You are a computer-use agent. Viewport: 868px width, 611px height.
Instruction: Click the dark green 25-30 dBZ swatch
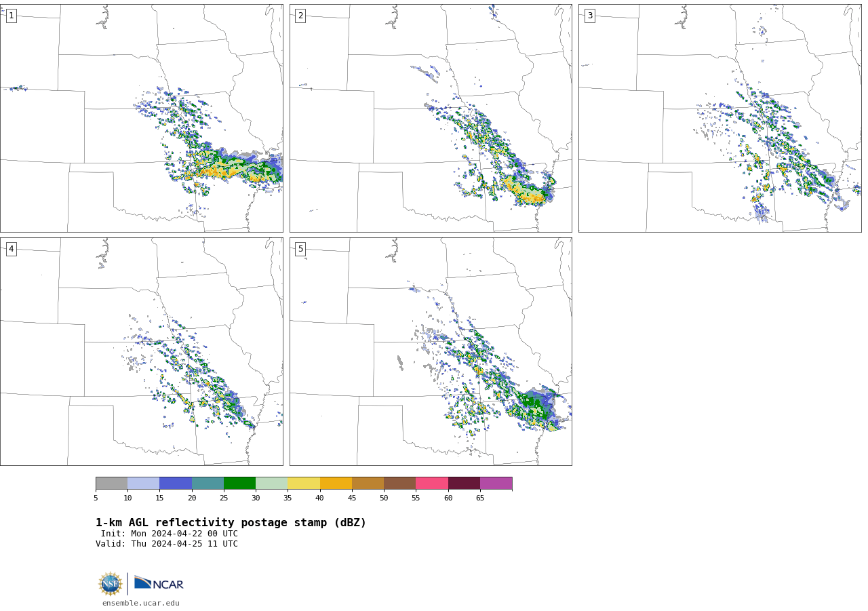[239, 484]
